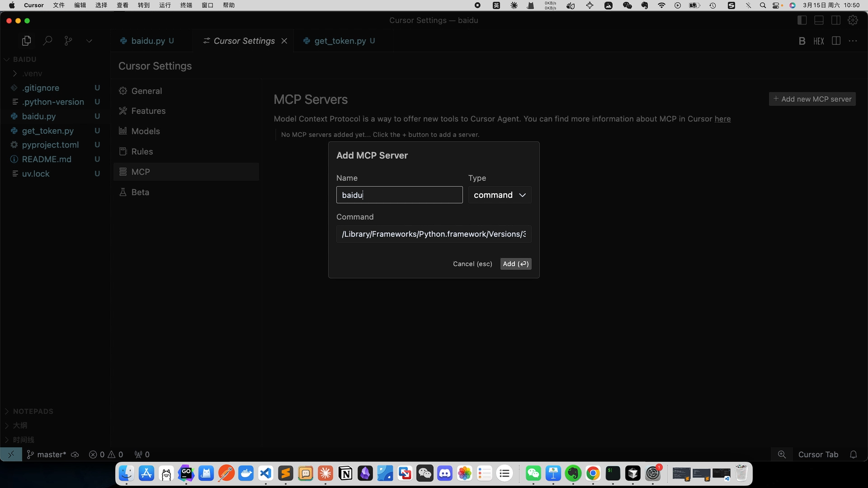Viewport: 868px width, 488px height.
Task: Open editor more actions ellipsis
Action: pos(853,41)
